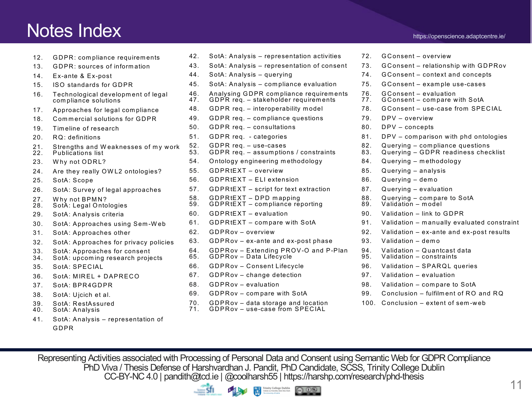
Task: Open 'SotA: Analysis – querying' entry
Action: pos(251,74)
